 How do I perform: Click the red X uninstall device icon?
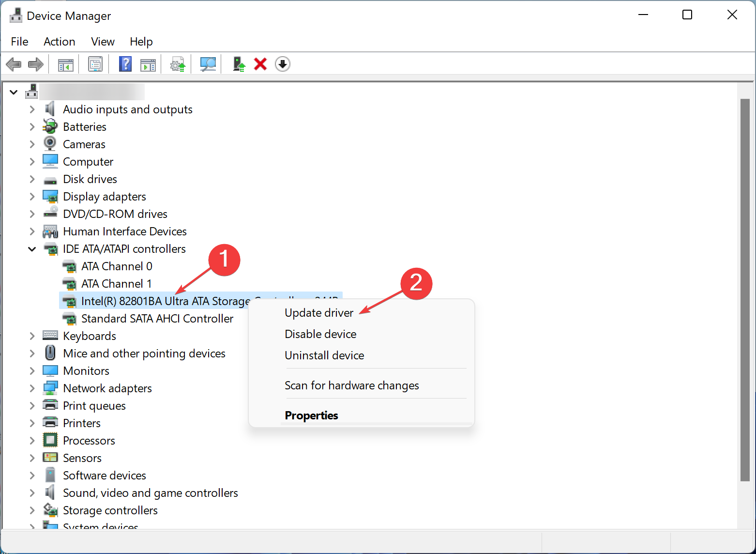point(260,64)
